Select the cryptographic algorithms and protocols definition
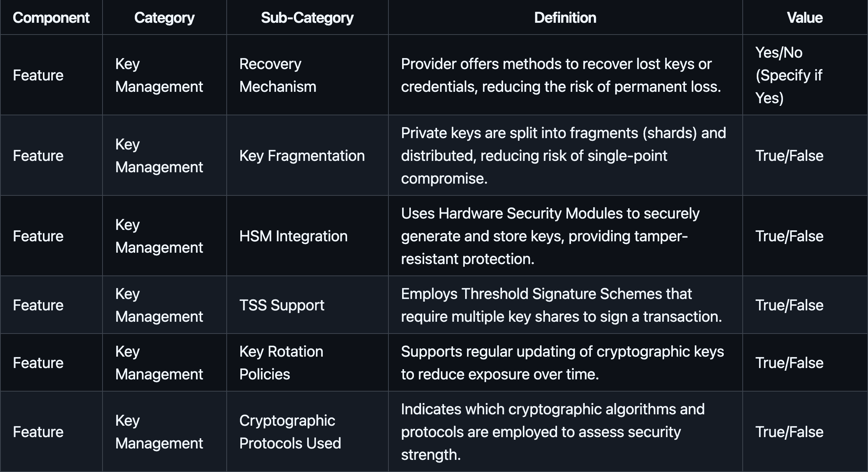This screenshot has height=472, width=868. [x=552, y=432]
